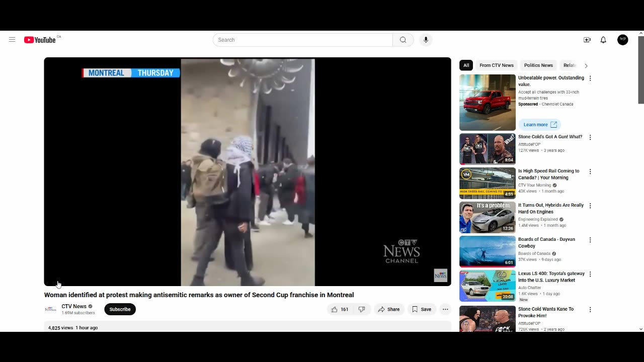Open Boards of Canada Dayvan Cowboy title

coord(546,242)
